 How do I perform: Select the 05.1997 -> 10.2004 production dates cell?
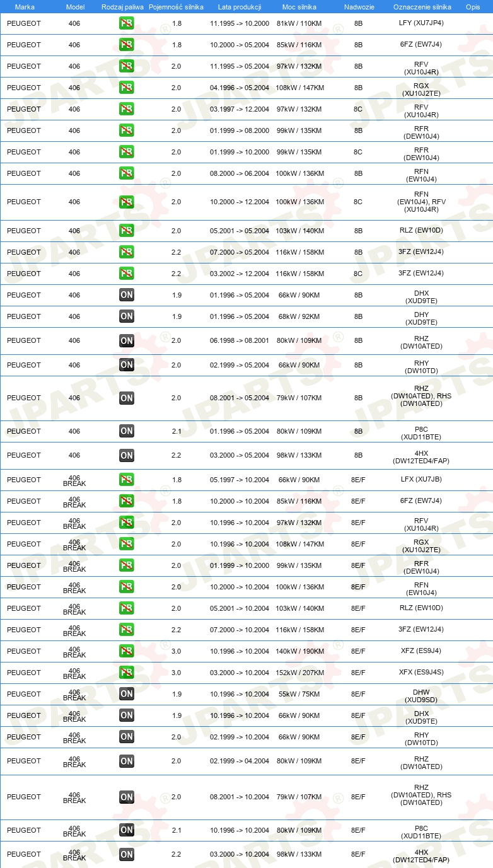(240, 480)
